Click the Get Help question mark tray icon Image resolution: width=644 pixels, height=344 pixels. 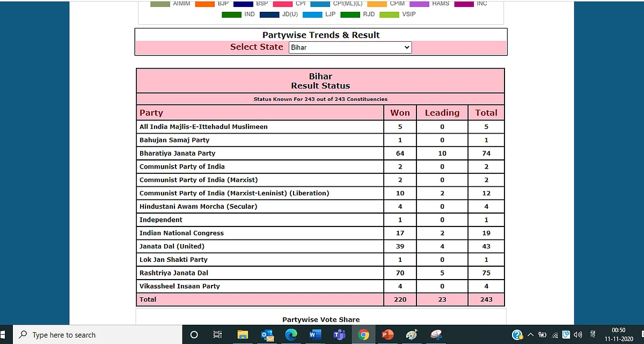pos(517,334)
